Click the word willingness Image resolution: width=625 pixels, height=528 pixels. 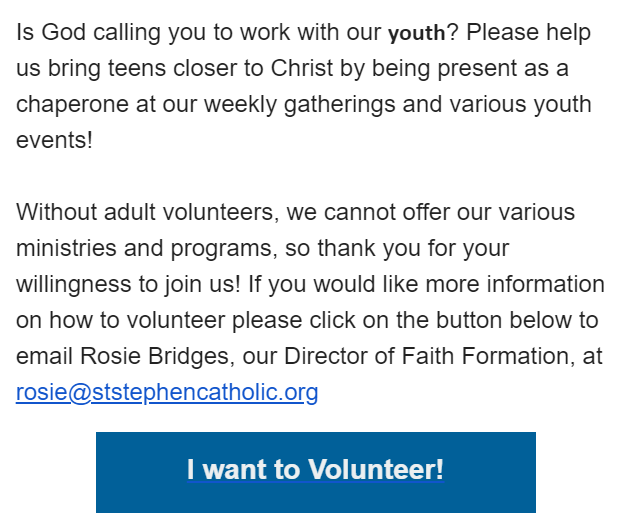click(73, 285)
